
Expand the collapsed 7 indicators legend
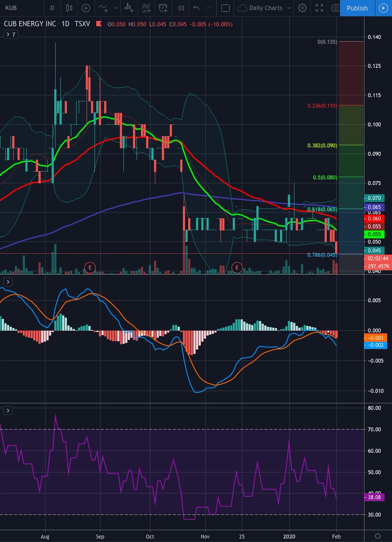point(10,35)
